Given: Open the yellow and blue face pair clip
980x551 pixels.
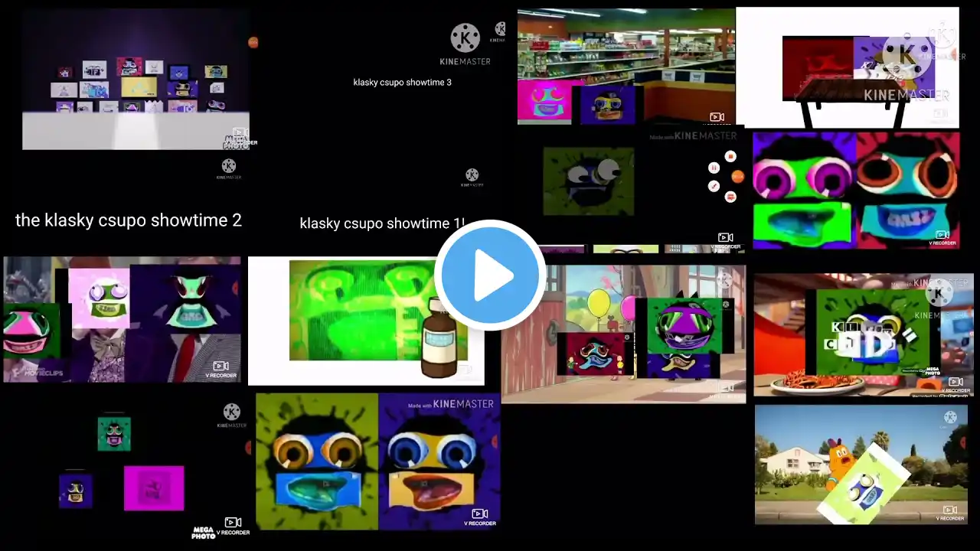Looking at the screenshot, I should point(378,461).
